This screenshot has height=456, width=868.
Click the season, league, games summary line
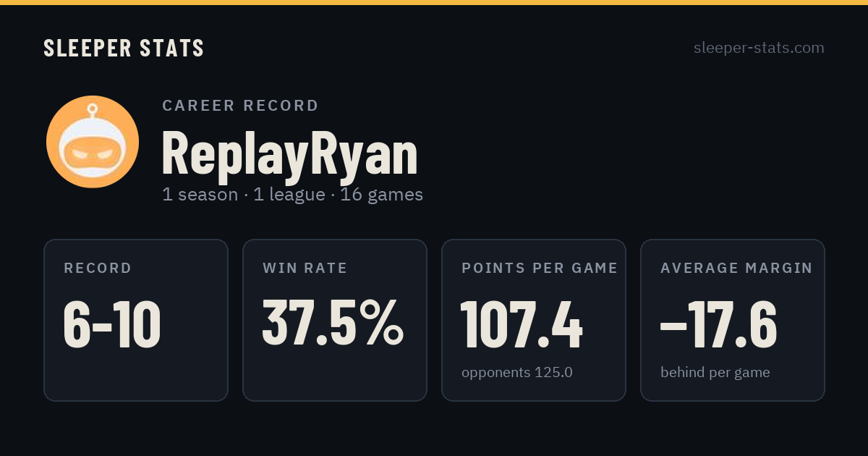pos(292,195)
